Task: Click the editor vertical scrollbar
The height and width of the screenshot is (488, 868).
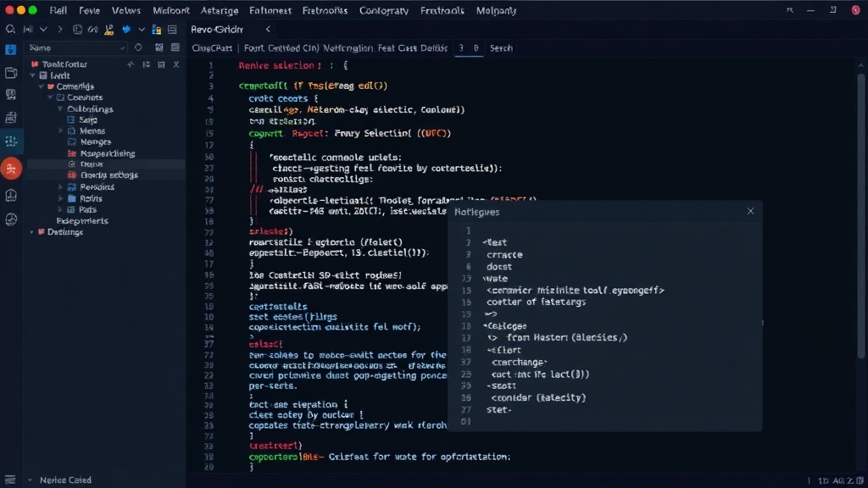Action: [861, 216]
